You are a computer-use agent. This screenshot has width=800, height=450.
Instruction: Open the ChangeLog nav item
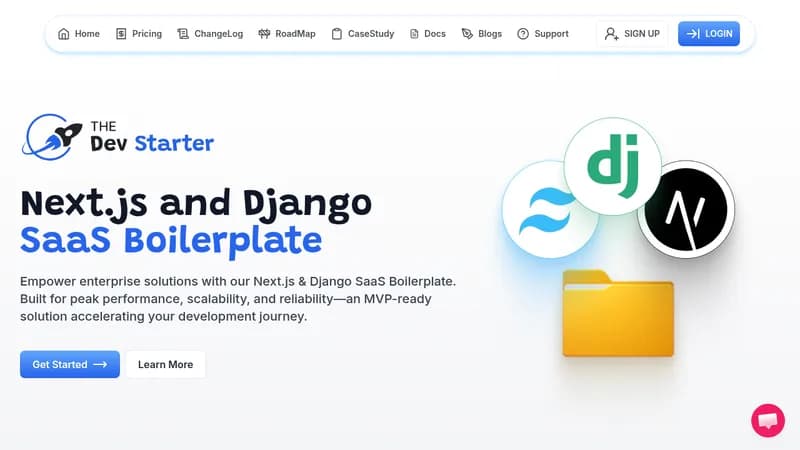[210, 34]
